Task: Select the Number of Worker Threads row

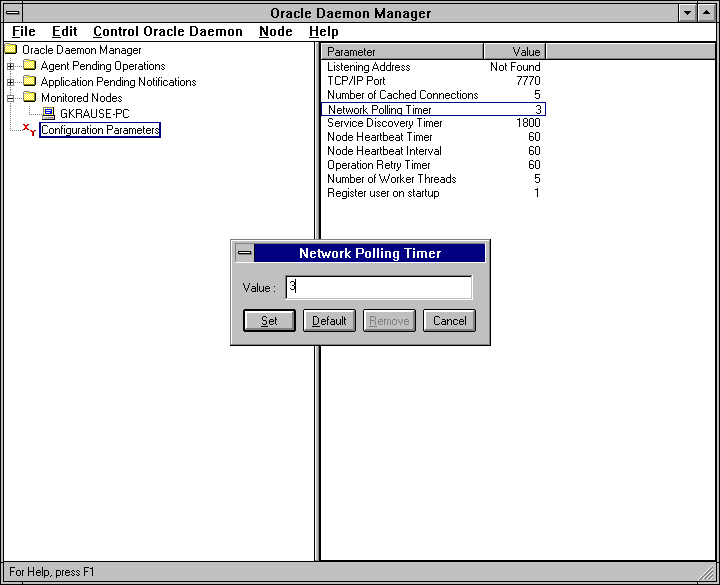Action: coord(391,179)
